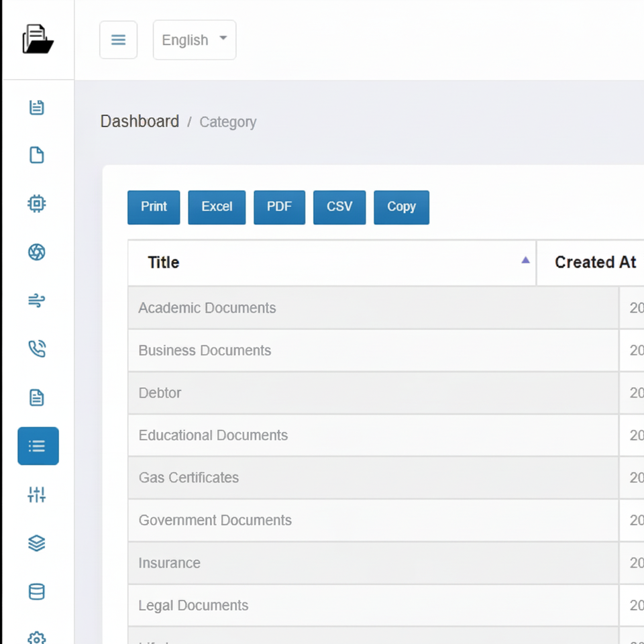This screenshot has width=644, height=644.
Task: Open the sliders adjustment icon in sidebar
Action: (37, 495)
